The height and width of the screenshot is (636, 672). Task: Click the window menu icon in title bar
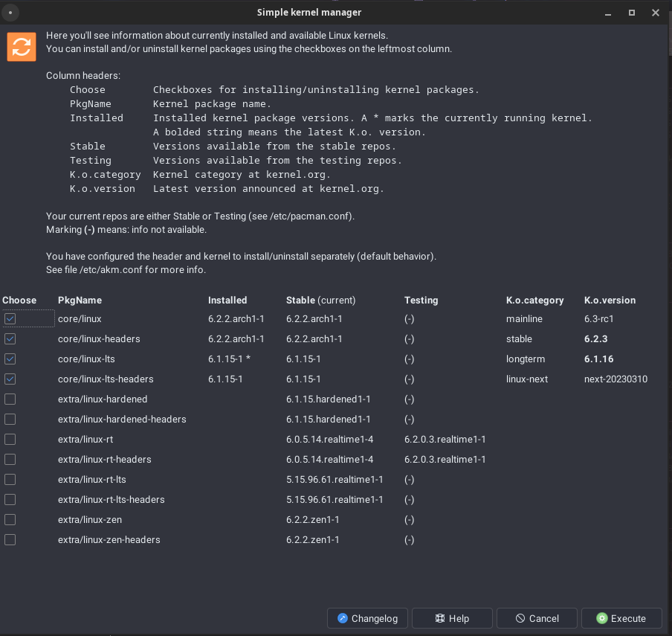pos(10,13)
